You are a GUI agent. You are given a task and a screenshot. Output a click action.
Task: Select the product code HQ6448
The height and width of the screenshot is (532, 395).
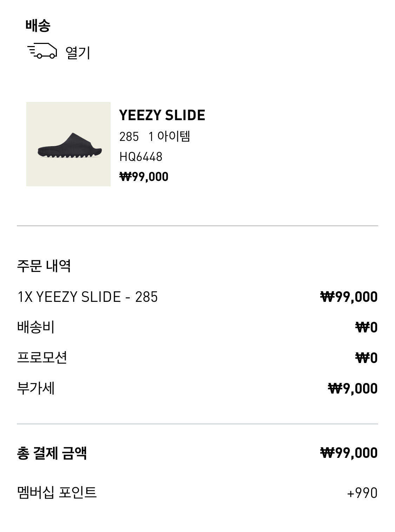pos(141,157)
